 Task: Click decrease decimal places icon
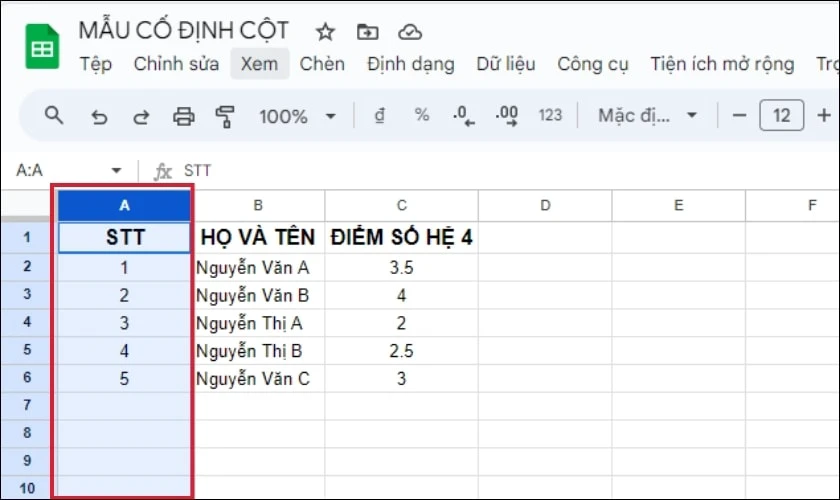(x=463, y=115)
